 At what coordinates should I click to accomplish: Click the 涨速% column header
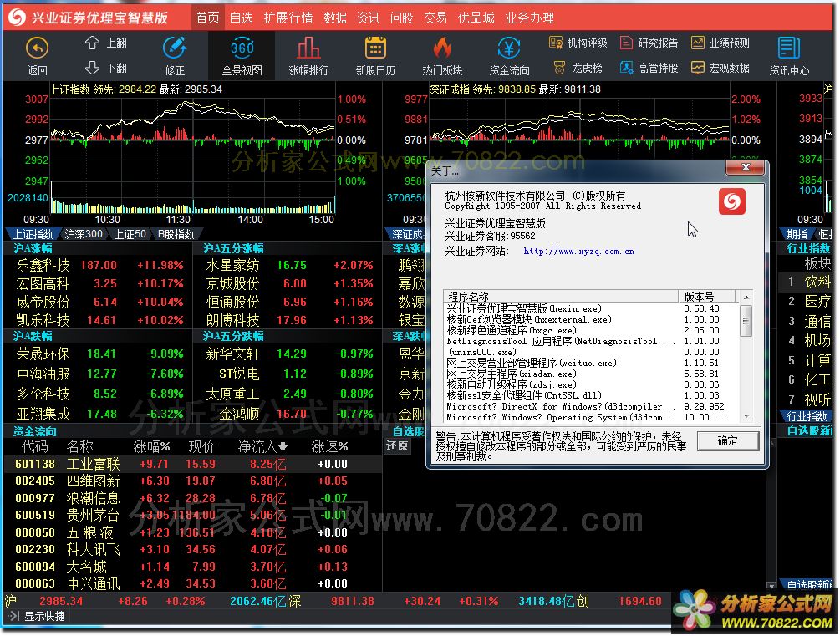tap(329, 447)
